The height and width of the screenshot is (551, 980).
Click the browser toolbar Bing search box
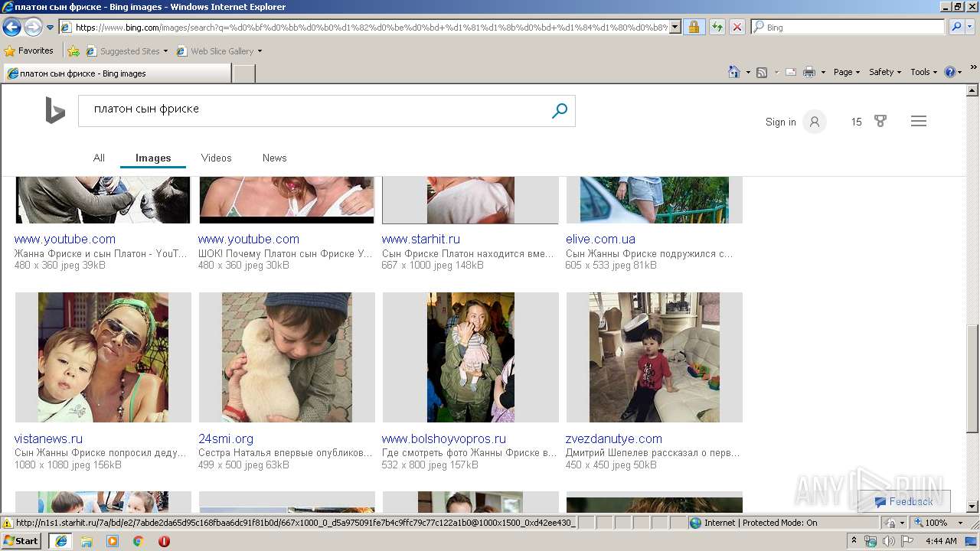click(848, 27)
